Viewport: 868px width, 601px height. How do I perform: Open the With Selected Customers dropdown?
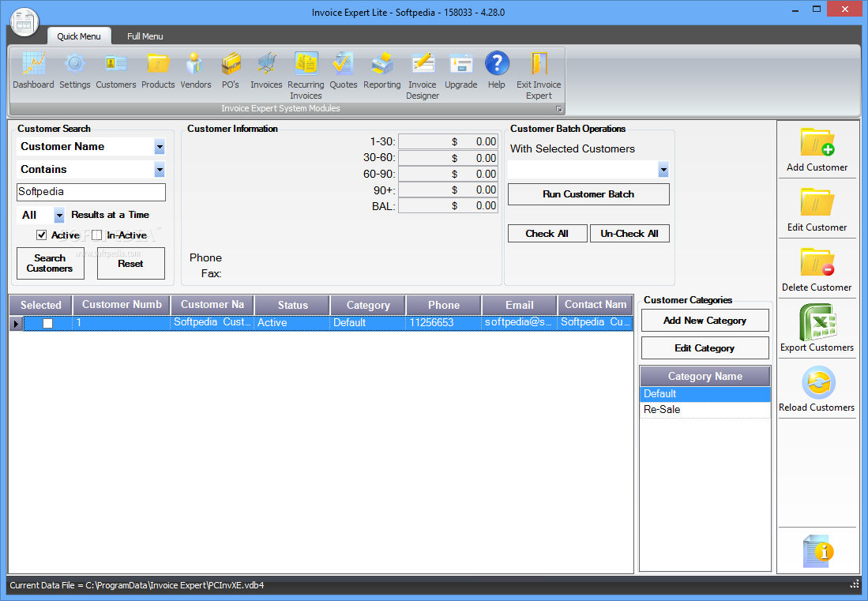tap(663, 170)
